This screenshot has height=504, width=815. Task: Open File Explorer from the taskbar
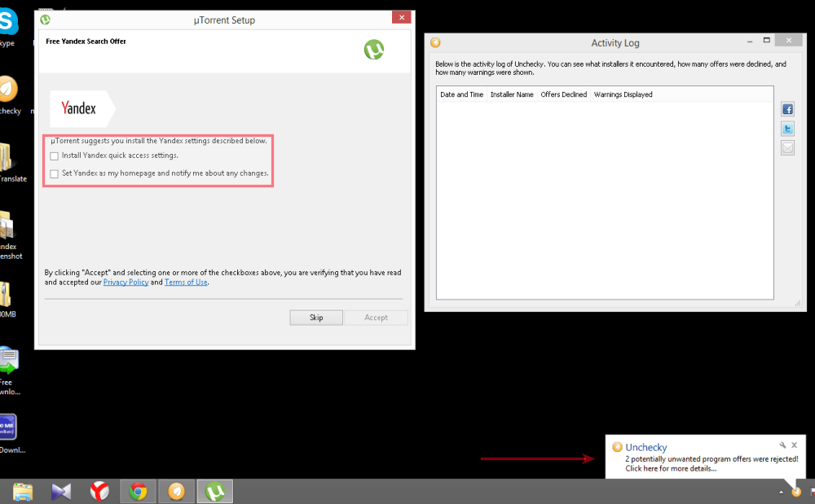[23, 491]
